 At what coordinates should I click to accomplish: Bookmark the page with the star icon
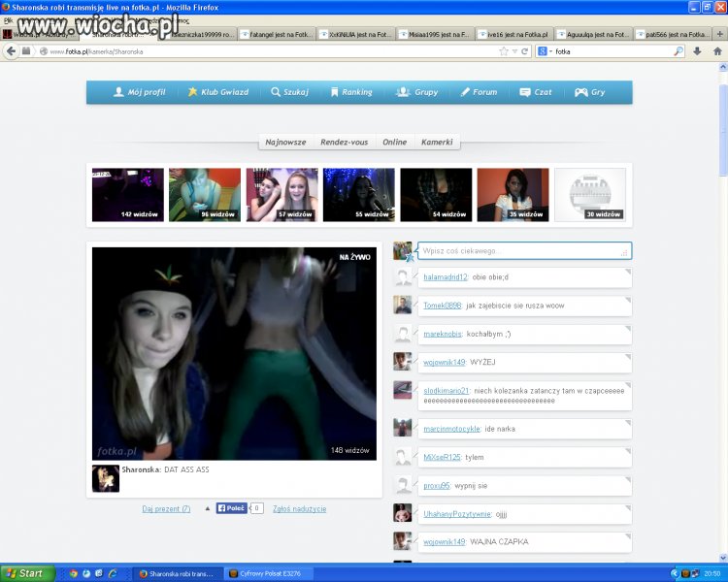504,51
